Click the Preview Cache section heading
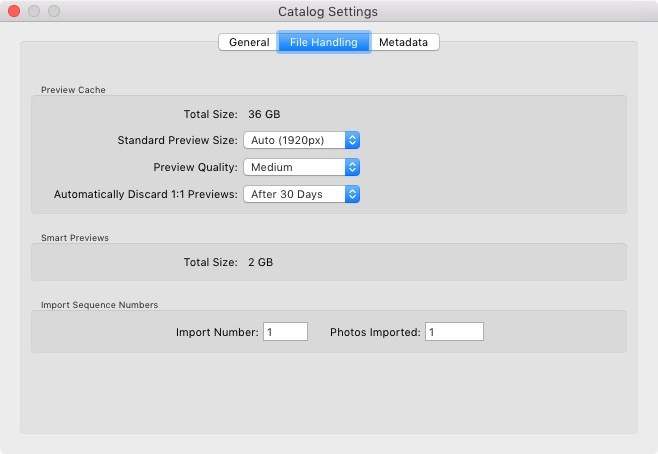The height and width of the screenshot is (454, 658). pos(73,90)
